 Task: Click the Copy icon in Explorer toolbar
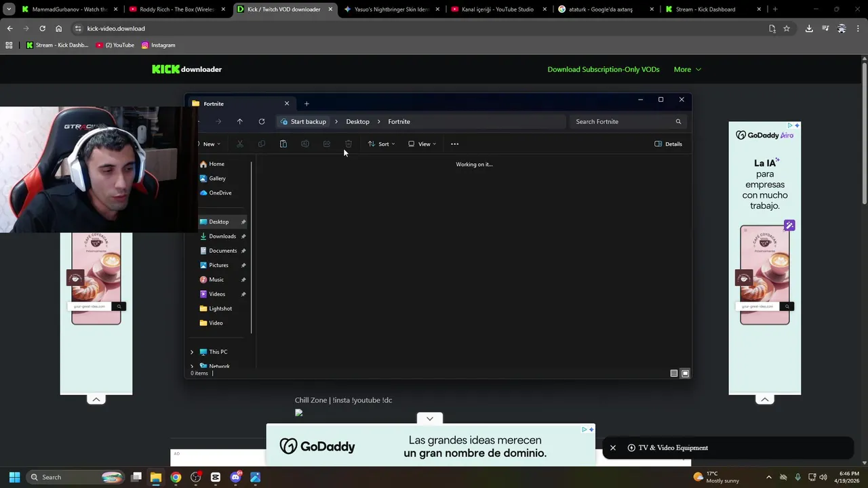pos(262,144)
